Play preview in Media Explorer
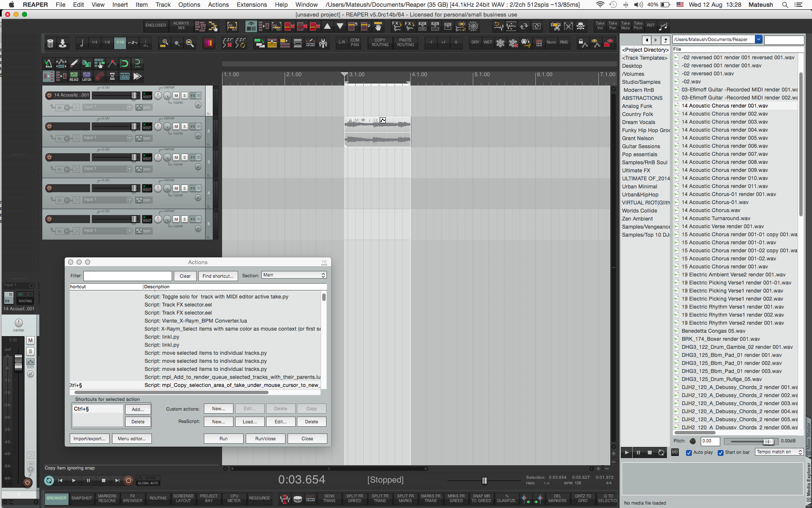The width and height of the screenshot is (812, 508). pos(627,453)
